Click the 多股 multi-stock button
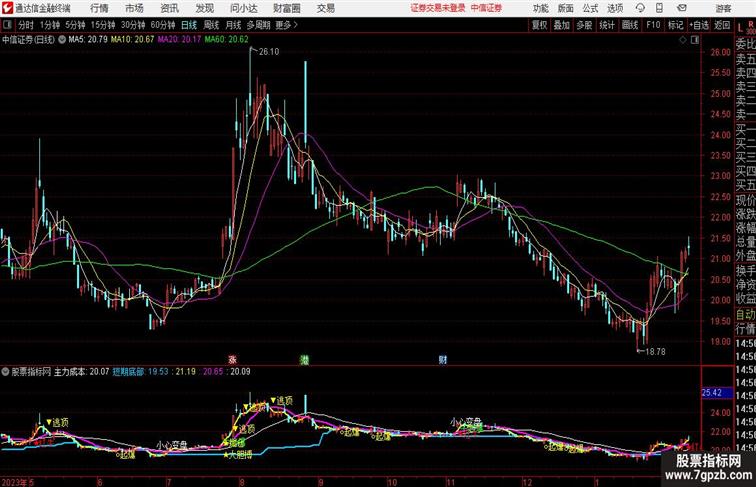This screenshot has height=487, width=756. point(584,25)
